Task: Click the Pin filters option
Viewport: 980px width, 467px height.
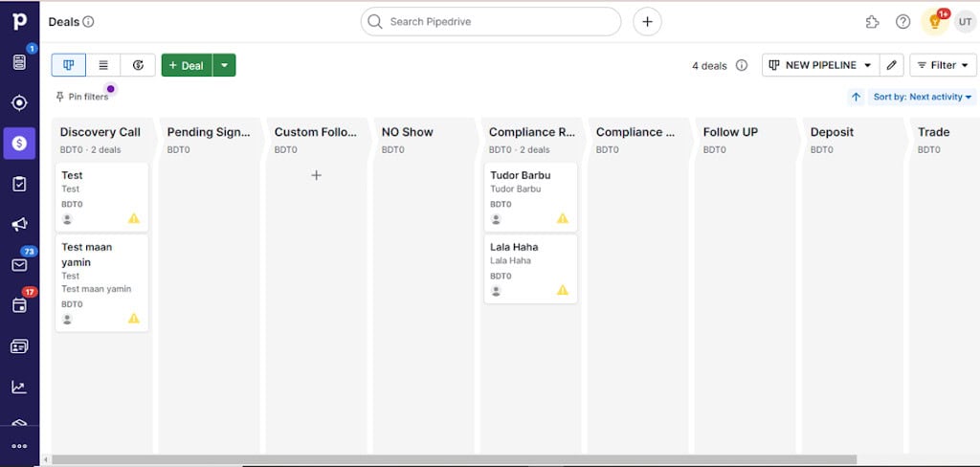Action: [x=82, y=97]
